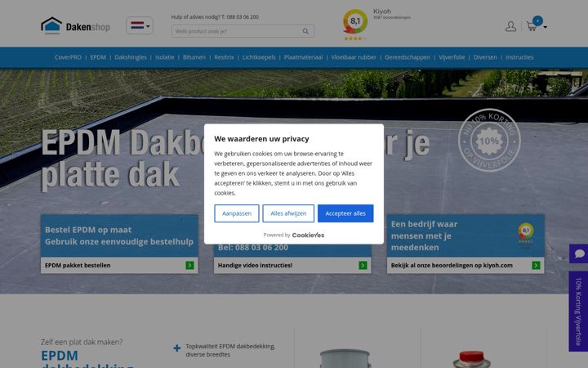Click the Een bedrijf waar mensen banner
Image resolution: width=588 pixels, height=368 pixels.
(x=465, y=236)
